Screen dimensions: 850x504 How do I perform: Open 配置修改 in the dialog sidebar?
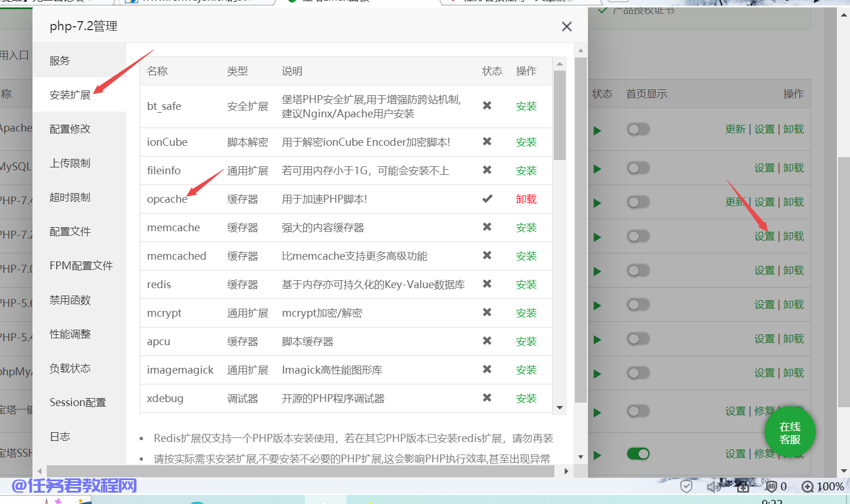(79, 129)
